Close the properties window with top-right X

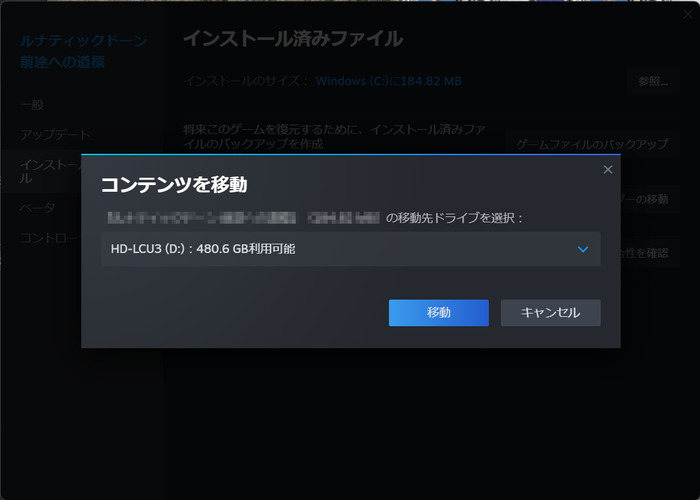click(x=688, y=14)
